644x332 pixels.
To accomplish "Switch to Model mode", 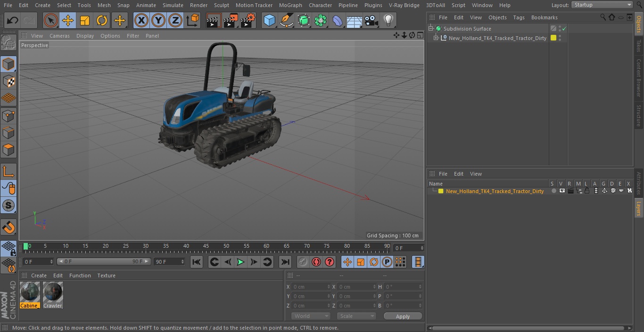I will click(8, 64).
